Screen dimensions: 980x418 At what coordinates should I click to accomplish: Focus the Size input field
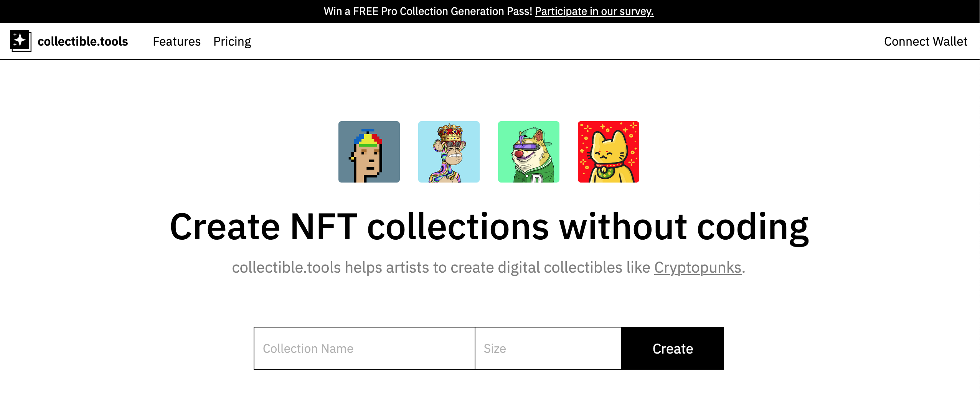[548, 348]
